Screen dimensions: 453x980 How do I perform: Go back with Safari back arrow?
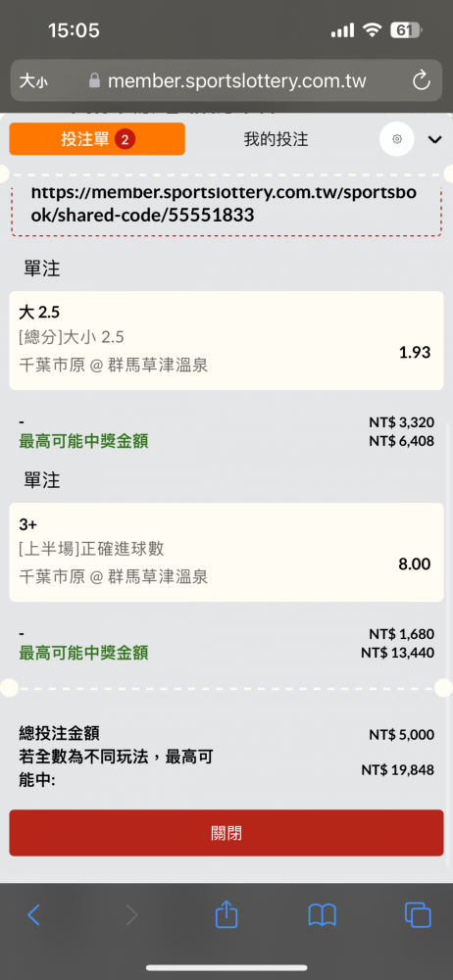(33, 915)
